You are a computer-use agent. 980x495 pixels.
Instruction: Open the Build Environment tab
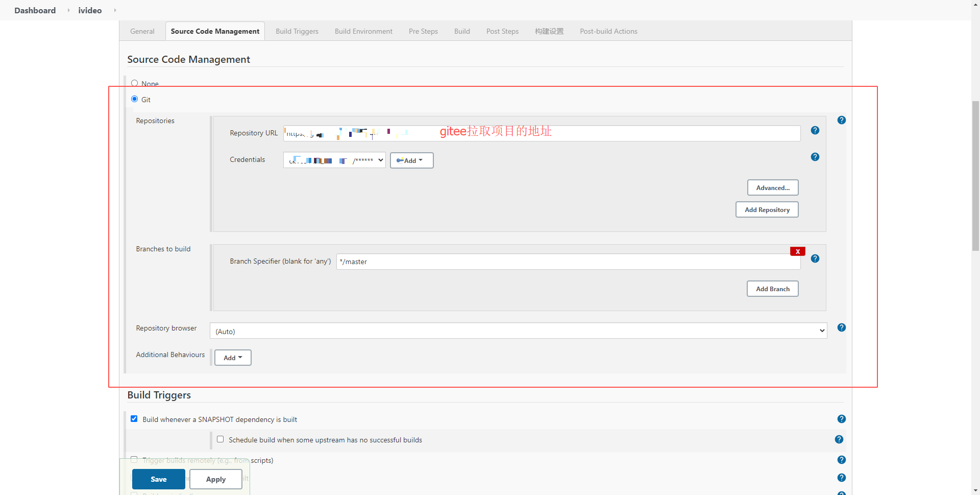363,31
